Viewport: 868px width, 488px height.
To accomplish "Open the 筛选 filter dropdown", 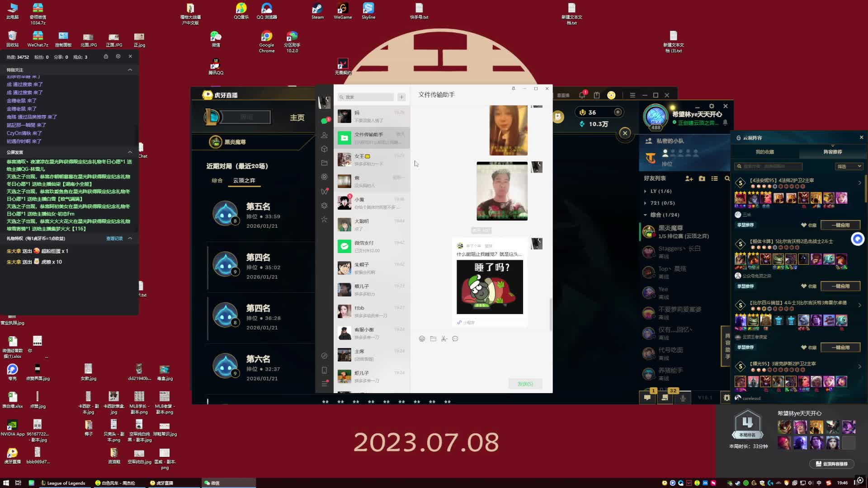I will coord(849,166).
